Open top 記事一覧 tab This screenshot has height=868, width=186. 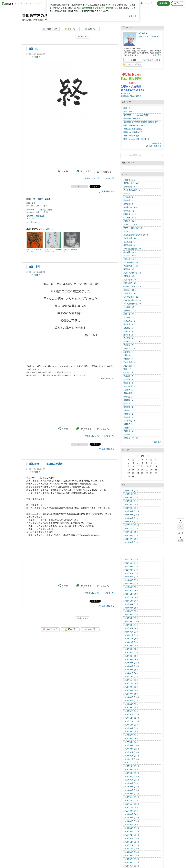(70, 29)
